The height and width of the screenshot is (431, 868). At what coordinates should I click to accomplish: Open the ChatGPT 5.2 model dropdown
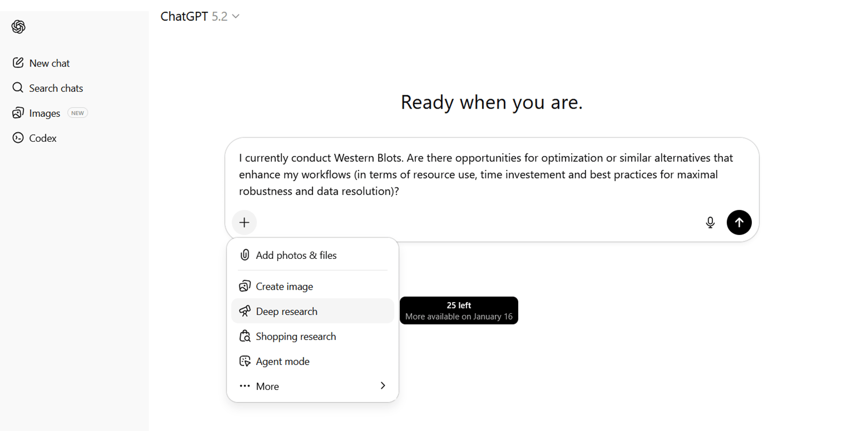click(200, 17)
